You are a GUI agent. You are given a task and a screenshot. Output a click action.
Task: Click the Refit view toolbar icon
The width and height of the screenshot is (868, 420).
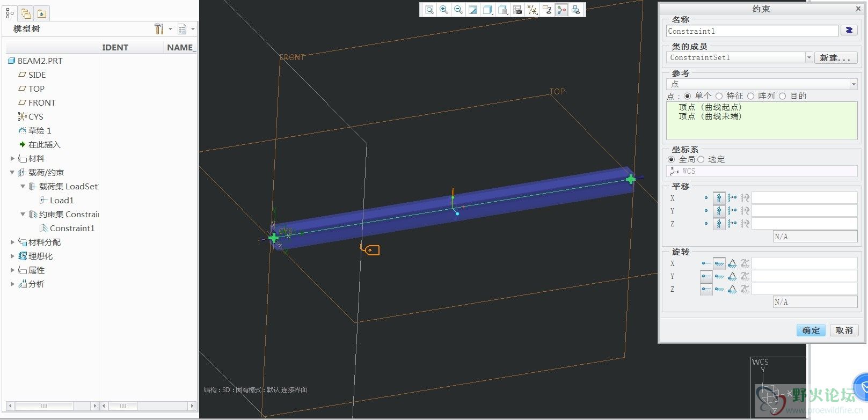[429, 10]
